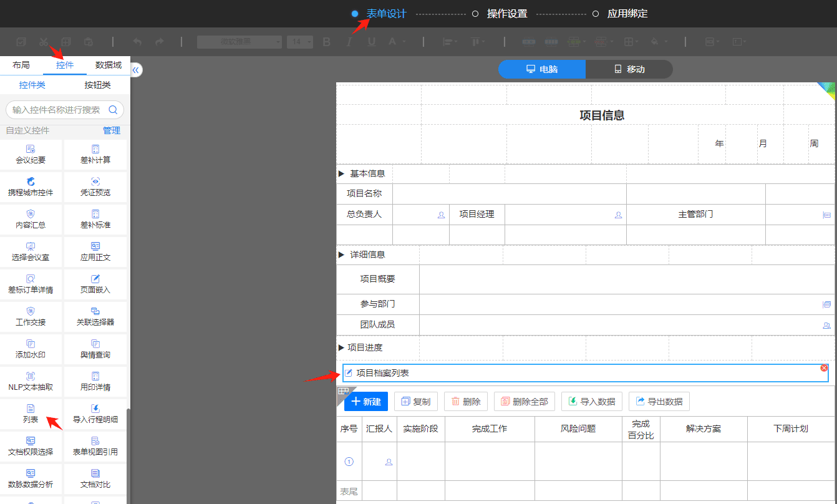This screenshot has width=837, height=504.
Task: Collapse the 基本信息 section
Action: [x=341, y=173]
